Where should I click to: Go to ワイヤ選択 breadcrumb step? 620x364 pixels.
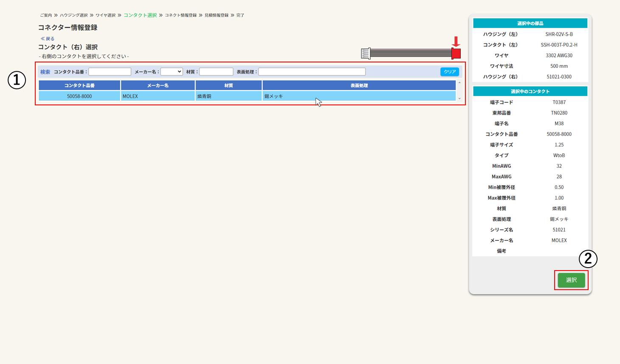click(105, 15)
